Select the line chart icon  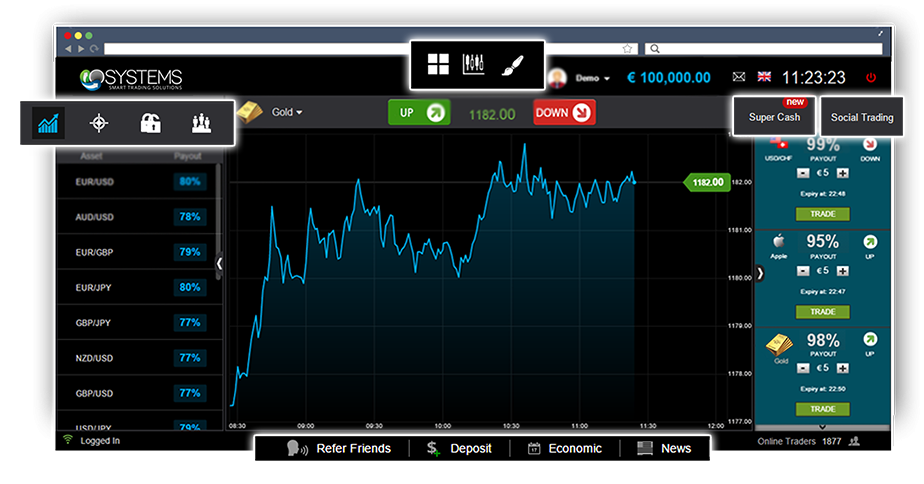pos(47,123)
